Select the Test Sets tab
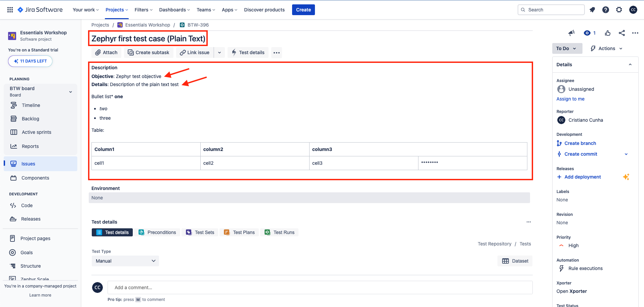This screenshot has width=644, height=307. tap(200, 232)
